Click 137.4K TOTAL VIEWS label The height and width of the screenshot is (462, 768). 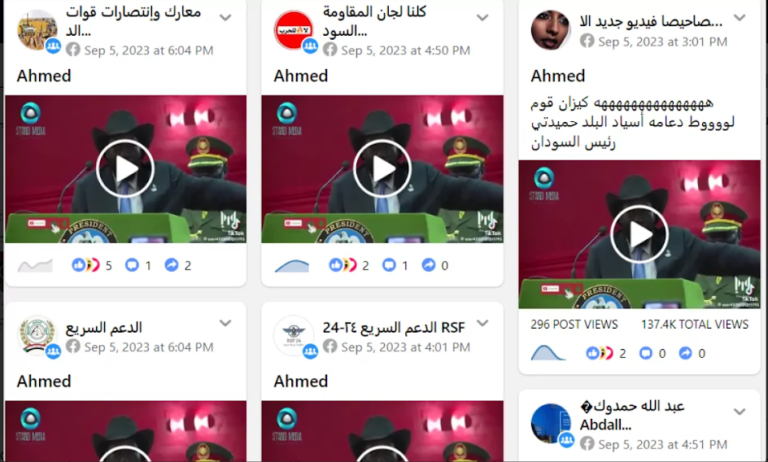click(695, 324)
